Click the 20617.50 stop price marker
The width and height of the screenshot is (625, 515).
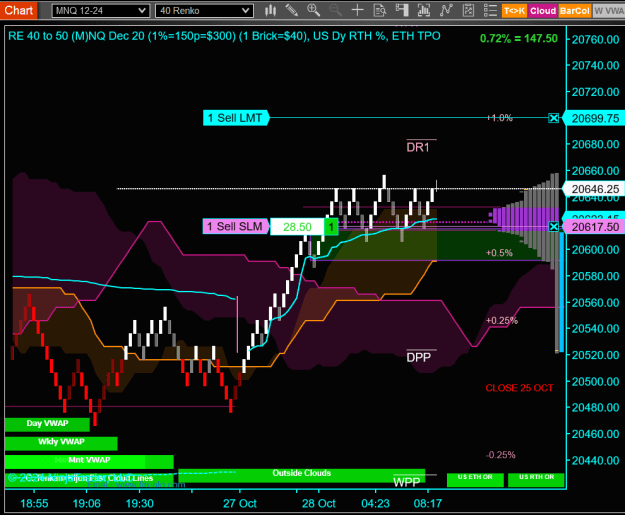[595, 227]
